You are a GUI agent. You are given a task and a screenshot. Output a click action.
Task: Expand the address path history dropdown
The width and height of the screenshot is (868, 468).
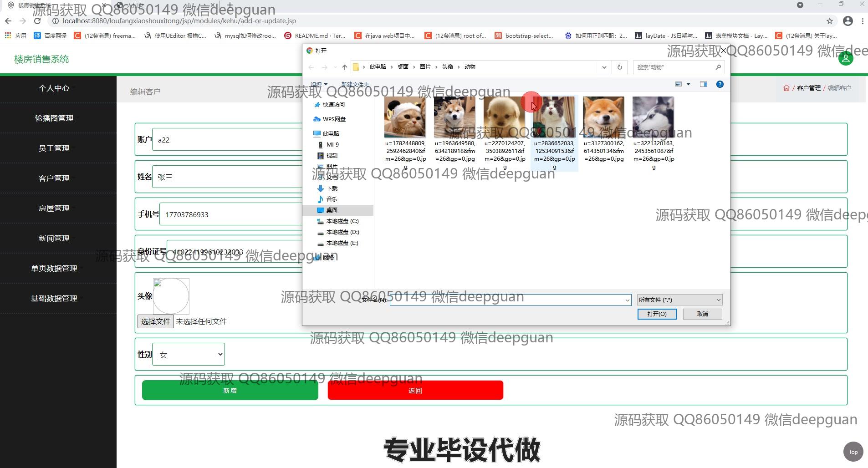[604, 67]
